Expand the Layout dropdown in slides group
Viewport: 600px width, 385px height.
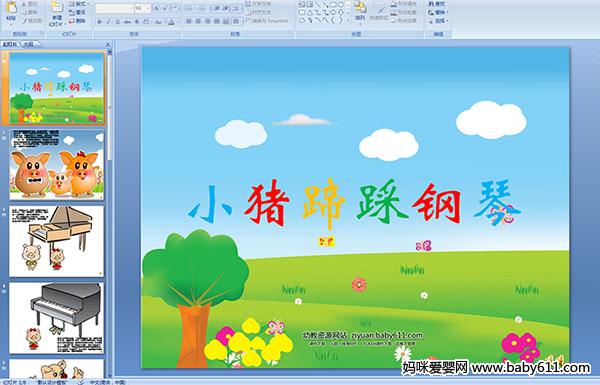pos(78,4)
